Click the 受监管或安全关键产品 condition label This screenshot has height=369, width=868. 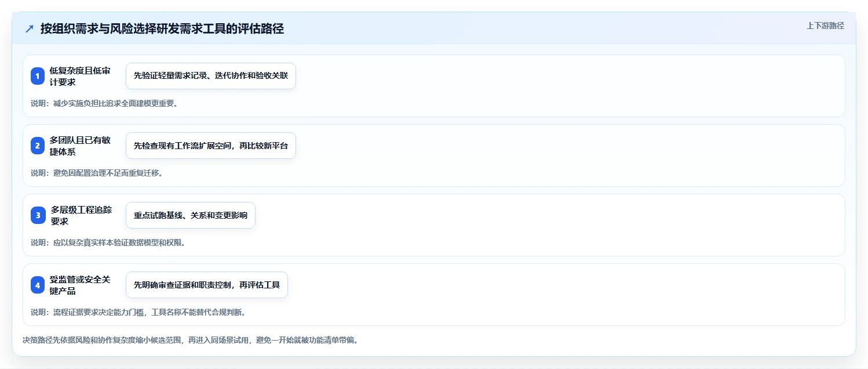[80, 285]
